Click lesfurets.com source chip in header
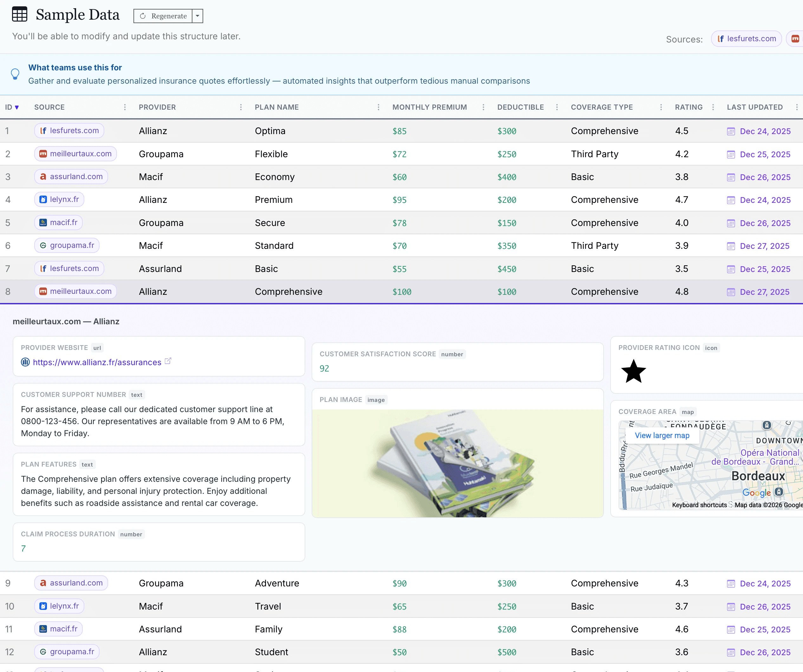Image resolution: width=803 pixels, height=672 pixels. coord(746,39)
